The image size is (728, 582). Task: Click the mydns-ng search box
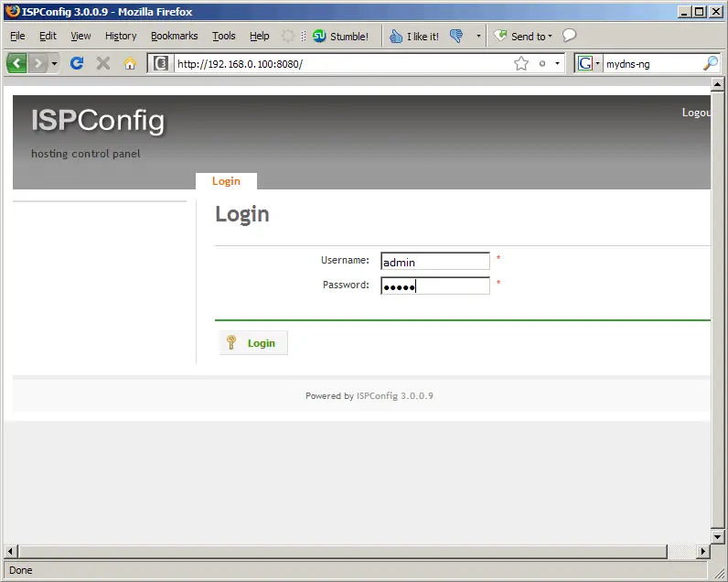point(652,64)
